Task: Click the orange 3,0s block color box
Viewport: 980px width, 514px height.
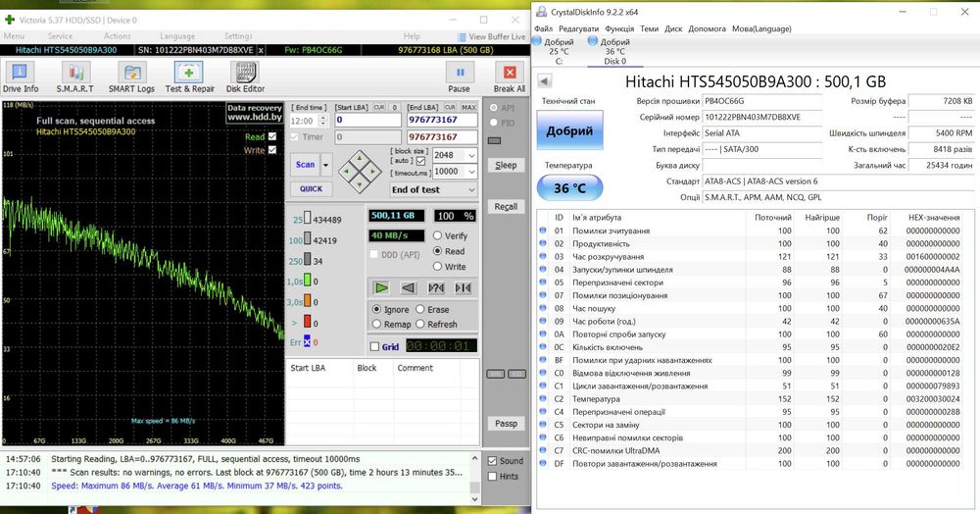Action: pyautogui.click(x=307, y=301)
